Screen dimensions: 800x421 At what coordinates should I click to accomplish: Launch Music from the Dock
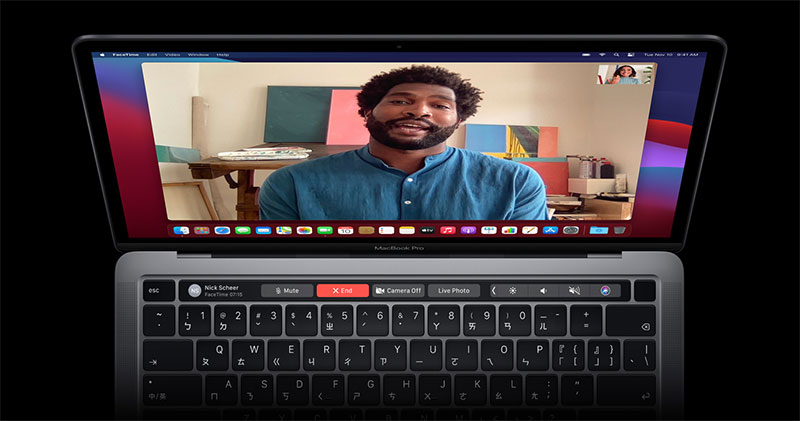tap(447, 231)
